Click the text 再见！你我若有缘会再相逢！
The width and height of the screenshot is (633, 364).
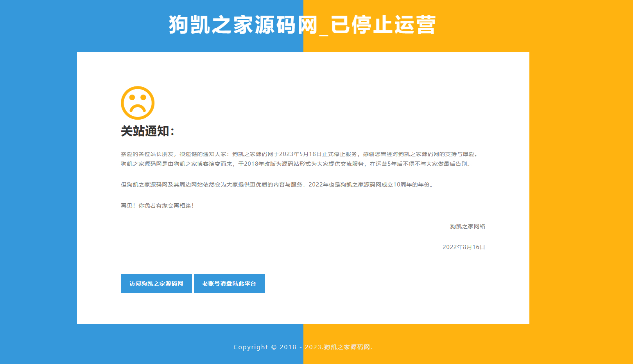(158, 206)
